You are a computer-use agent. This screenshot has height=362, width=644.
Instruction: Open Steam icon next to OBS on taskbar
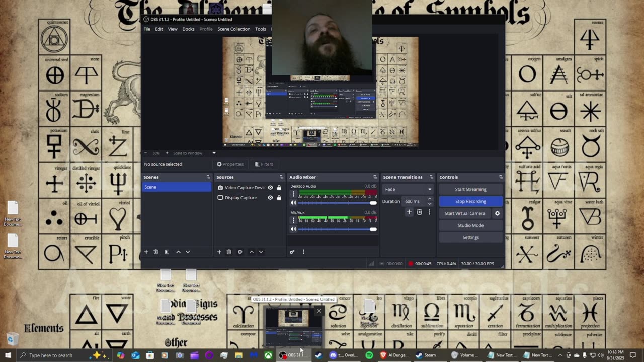coord(318,355)
